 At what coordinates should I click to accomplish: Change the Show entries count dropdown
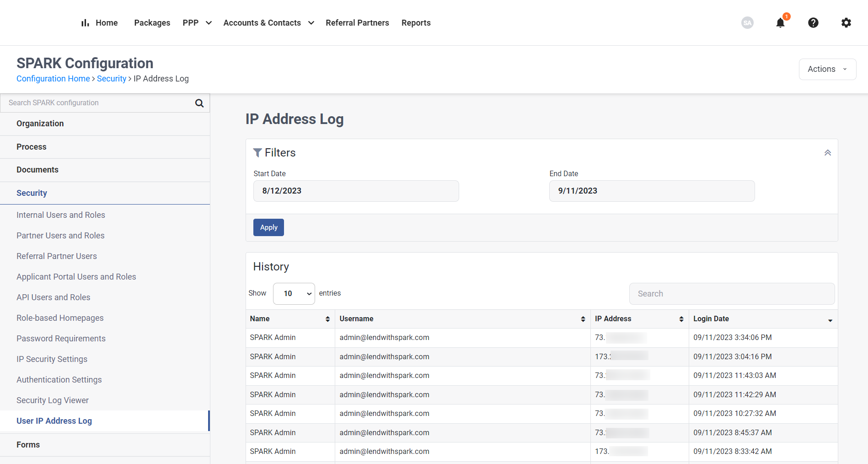[294, 294]
